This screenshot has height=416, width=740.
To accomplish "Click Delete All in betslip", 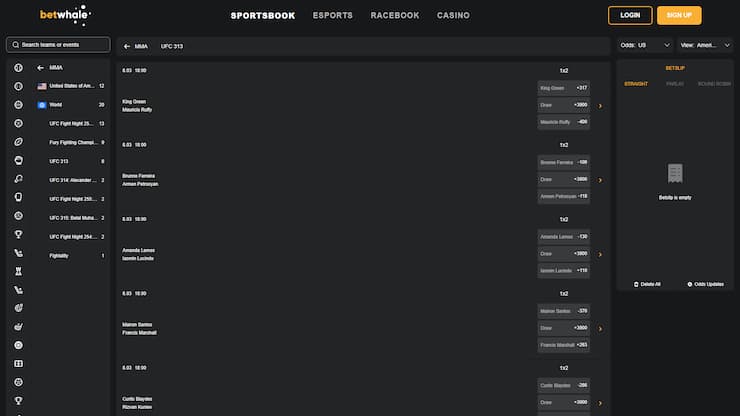I will (x=647, y=284).
